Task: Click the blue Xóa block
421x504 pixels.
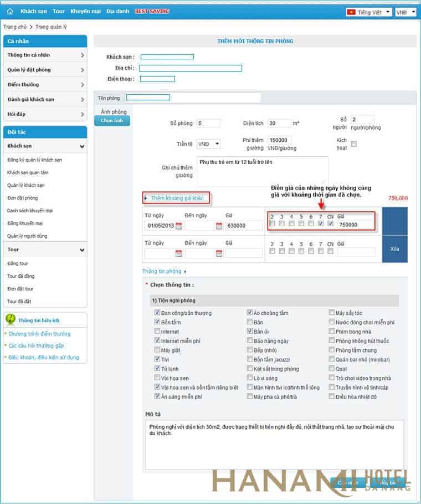Action: click(394, 249)
